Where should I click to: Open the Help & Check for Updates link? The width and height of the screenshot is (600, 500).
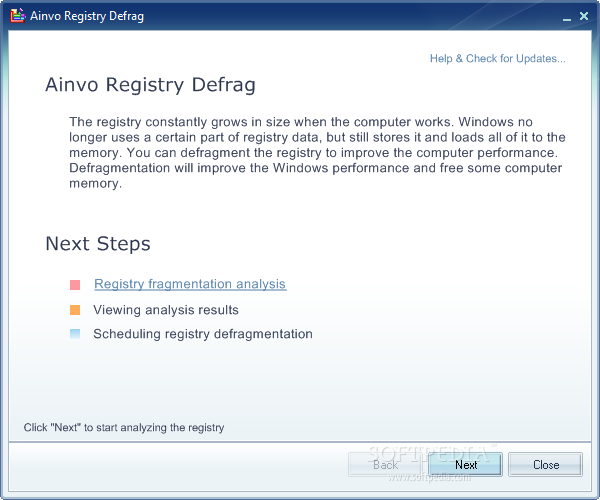click(x=497, y=58)
